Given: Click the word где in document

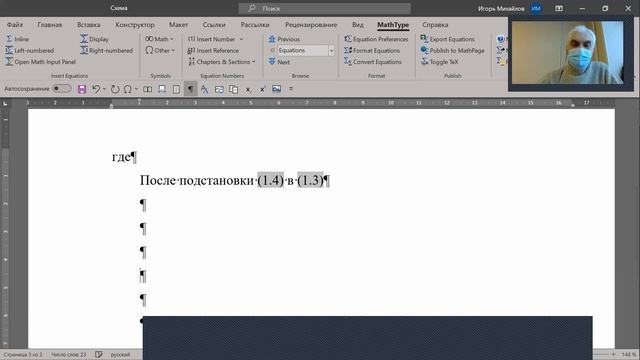Looking at the screenshot, I should tap(121, 157).
